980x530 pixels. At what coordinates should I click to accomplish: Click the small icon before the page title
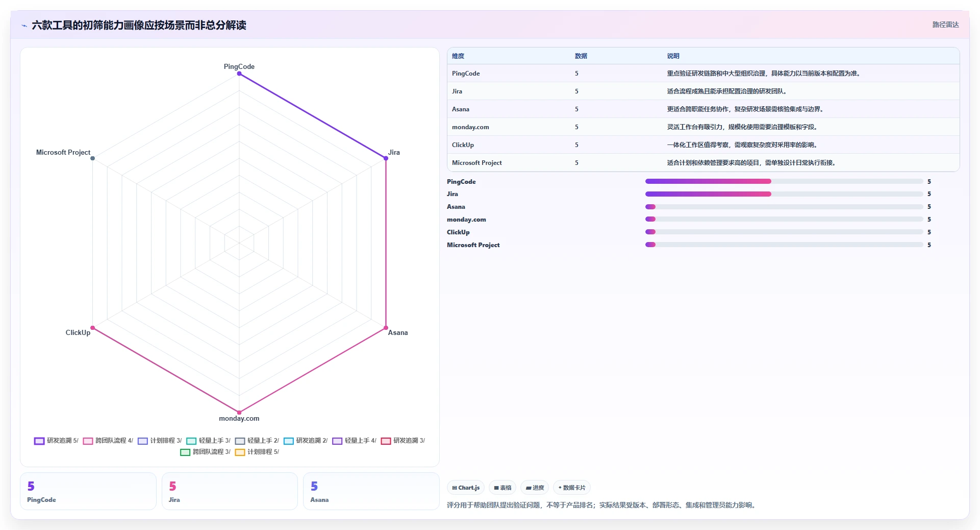click(x=24, y=26)
